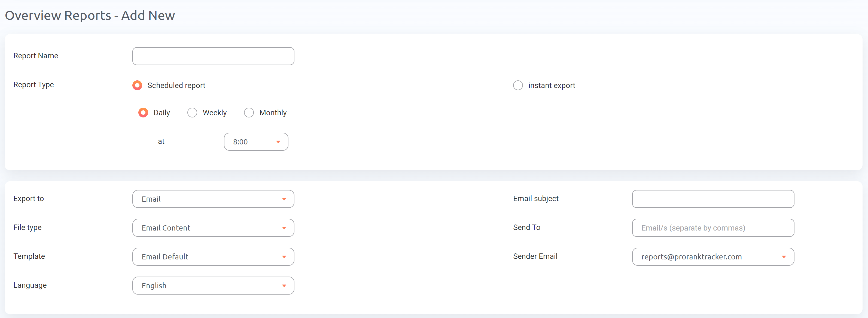Click the chevron icon on the Export to field
Screen dimensions: 868x318
click(284, 199)
